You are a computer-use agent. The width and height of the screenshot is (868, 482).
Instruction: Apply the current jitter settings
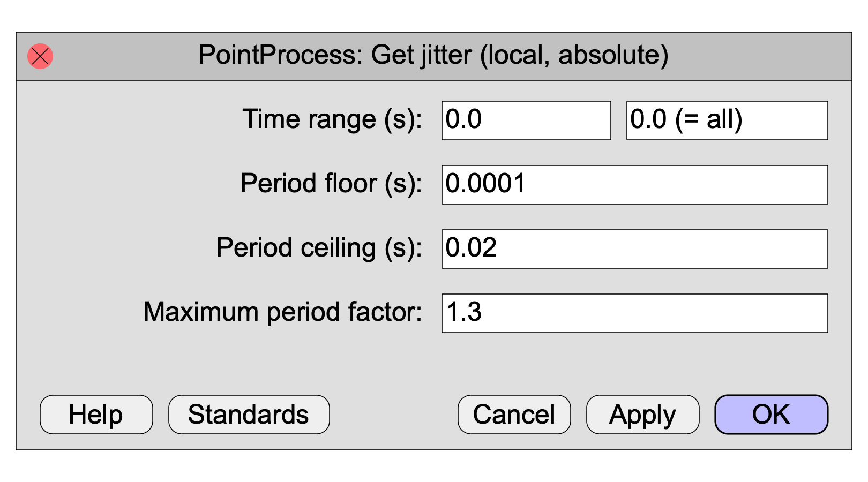(x=643, y=415)
